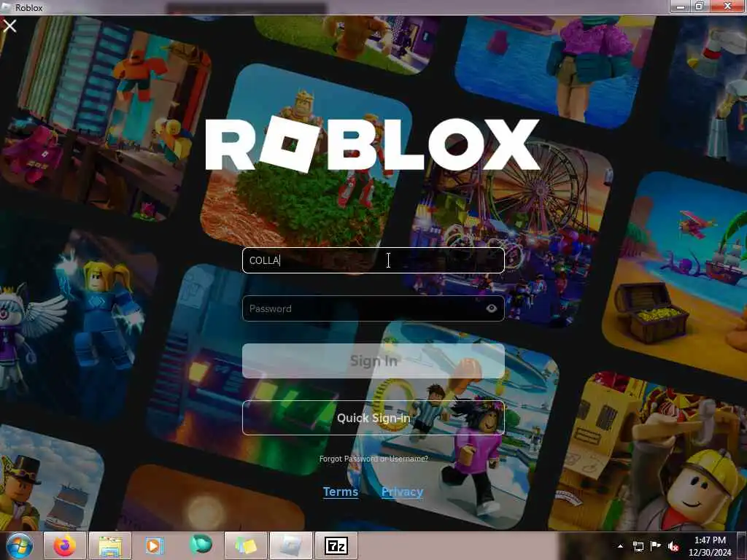Open the Windows Start menu orb
Viewport: 747px width, 560px height.
pos(19,545)
